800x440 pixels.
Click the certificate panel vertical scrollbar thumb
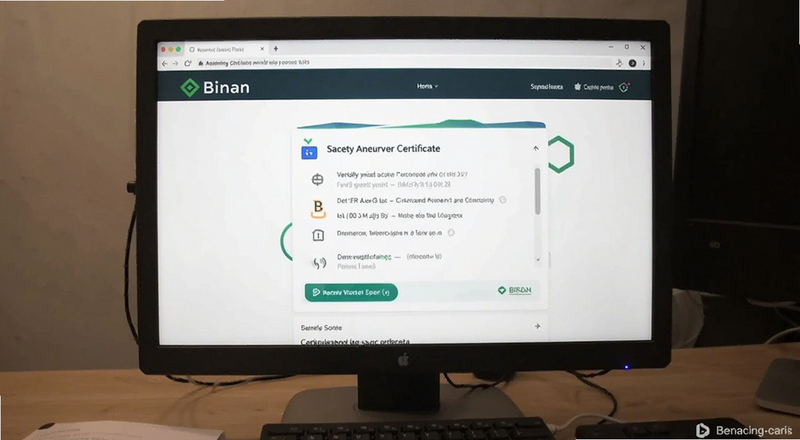[x=537, y=191]
